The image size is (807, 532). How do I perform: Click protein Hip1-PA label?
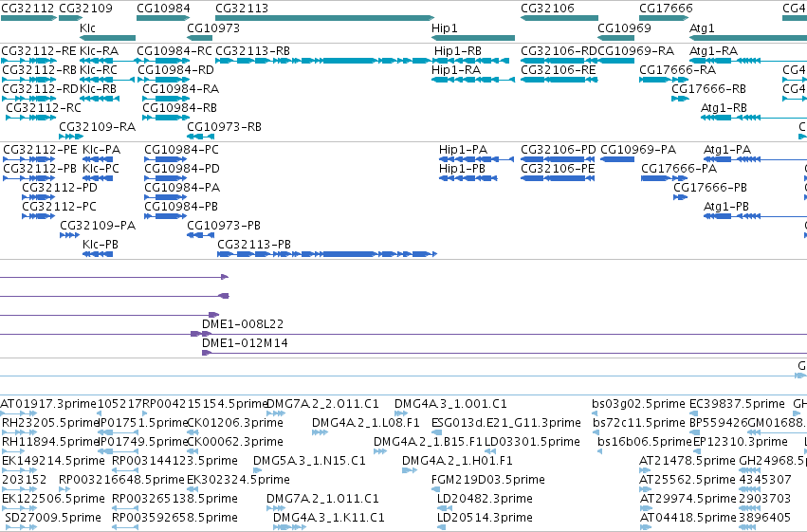point(463,150)
